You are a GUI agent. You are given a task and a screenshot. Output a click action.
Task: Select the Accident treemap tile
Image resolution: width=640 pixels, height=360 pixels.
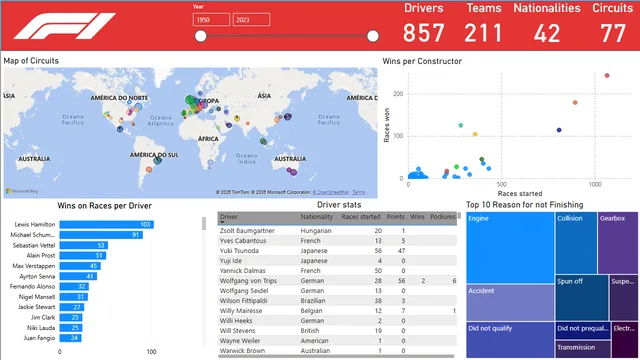[510, 302]
